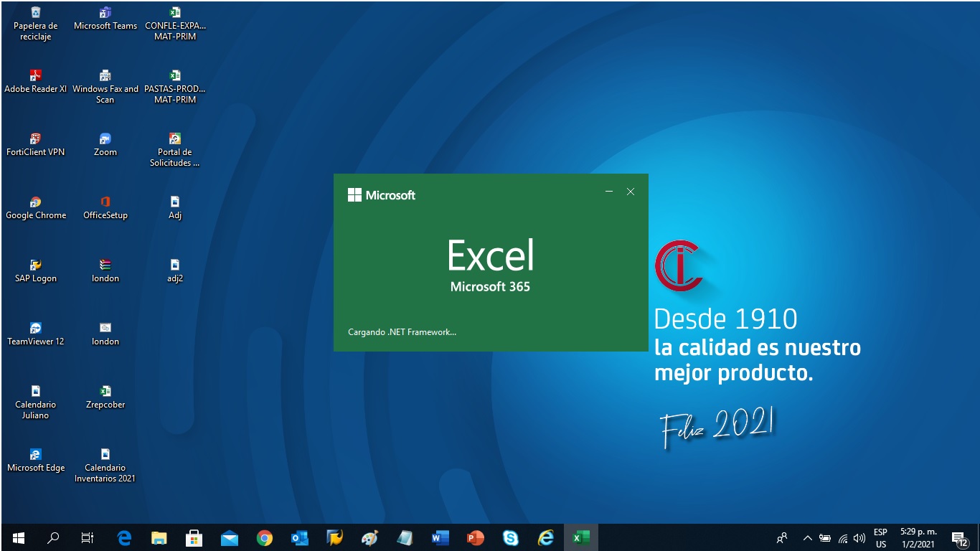Select the adj2 document icon
Image resolution: width=980 pixels, height=551 pixels.
175,271
